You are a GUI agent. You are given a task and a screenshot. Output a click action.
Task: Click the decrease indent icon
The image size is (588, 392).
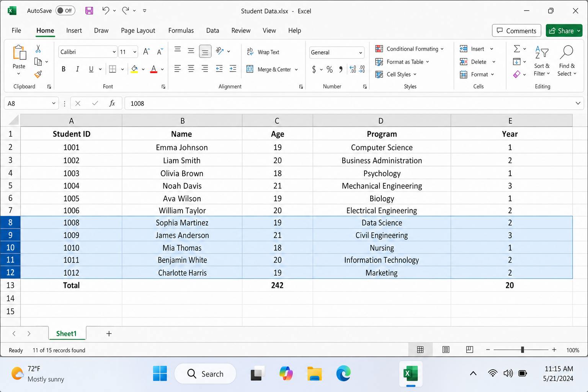coord(219,69)
